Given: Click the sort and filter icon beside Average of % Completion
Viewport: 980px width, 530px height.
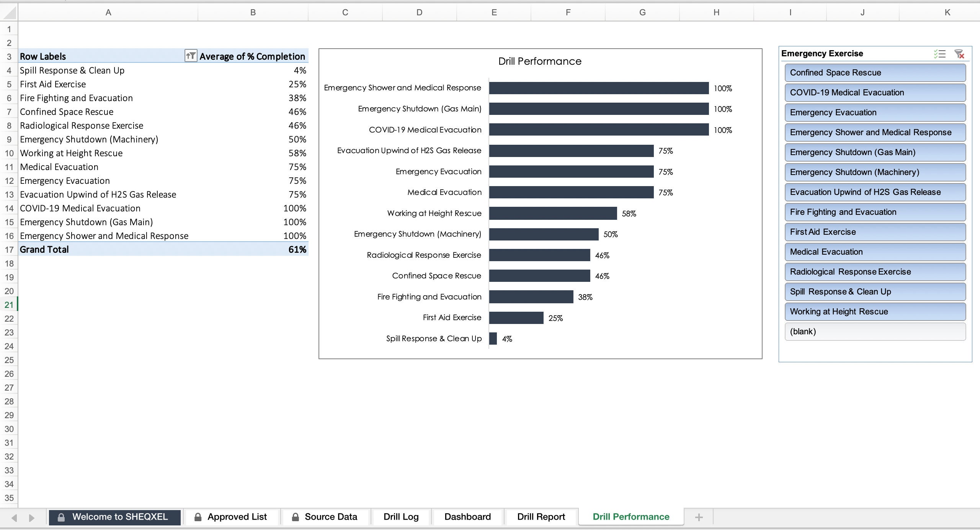Looking at the screenshot, I should 191,56.
